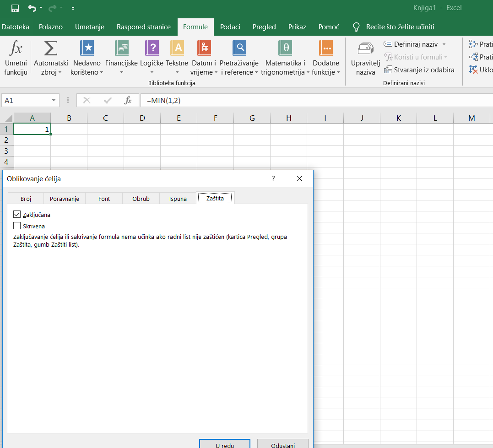Open the Font tab in dialog

104,199
